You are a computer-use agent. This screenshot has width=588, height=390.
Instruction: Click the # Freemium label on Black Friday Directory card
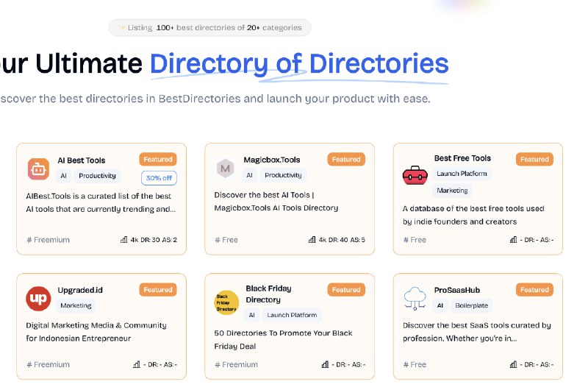click(x=236, y=364)
